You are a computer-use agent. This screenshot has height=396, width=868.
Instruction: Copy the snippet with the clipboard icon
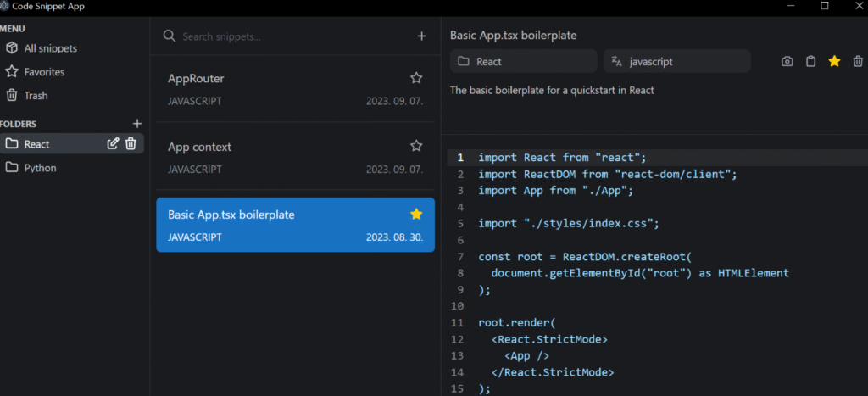coord(810,61)
